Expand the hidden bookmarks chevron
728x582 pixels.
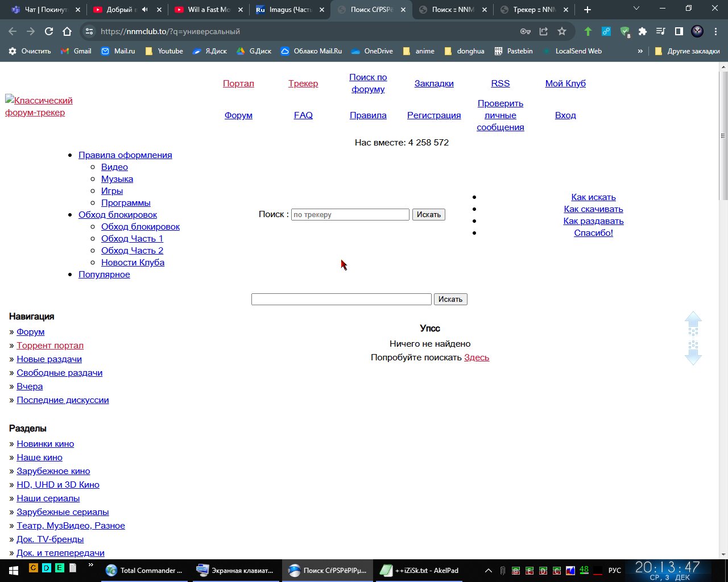[x=640, y=51]
